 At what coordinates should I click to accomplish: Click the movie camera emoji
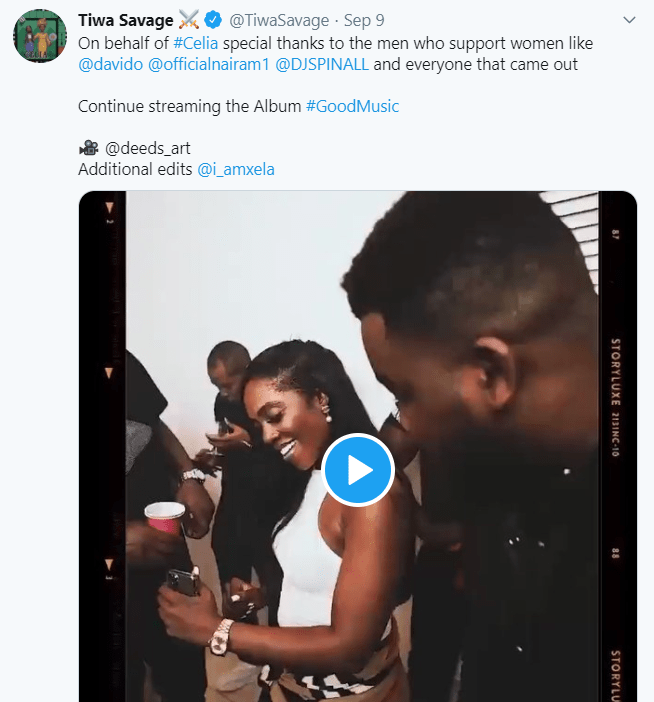point(88,148)
